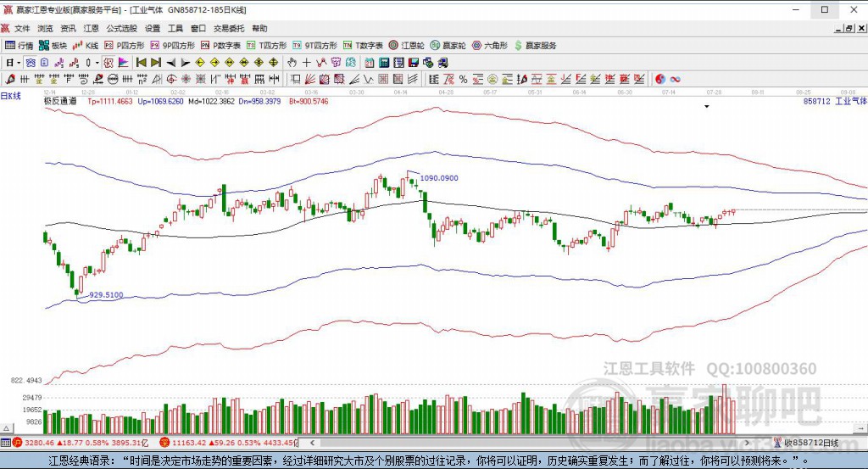Select the spiral target circle tool
The image size is (868, 469).
tap(171, 79)
